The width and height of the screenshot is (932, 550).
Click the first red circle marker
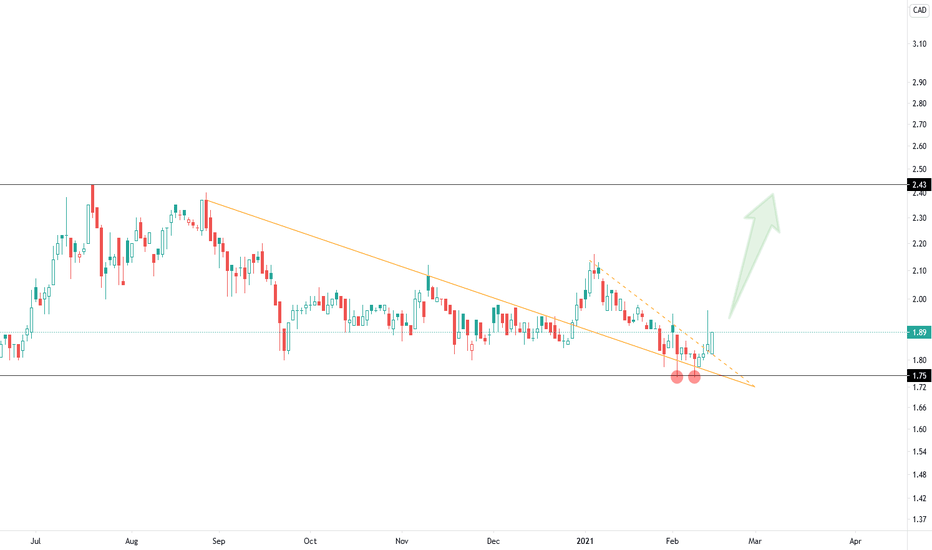676,376
